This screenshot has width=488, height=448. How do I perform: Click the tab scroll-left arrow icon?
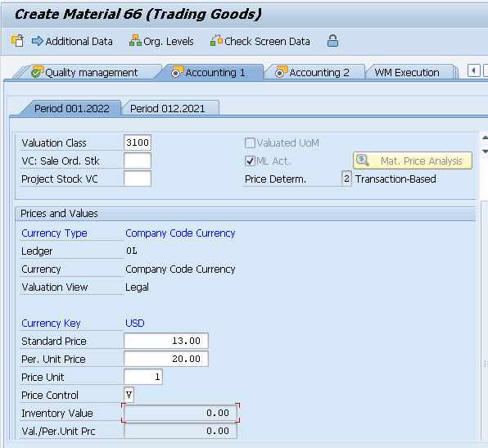click(474, 70)
